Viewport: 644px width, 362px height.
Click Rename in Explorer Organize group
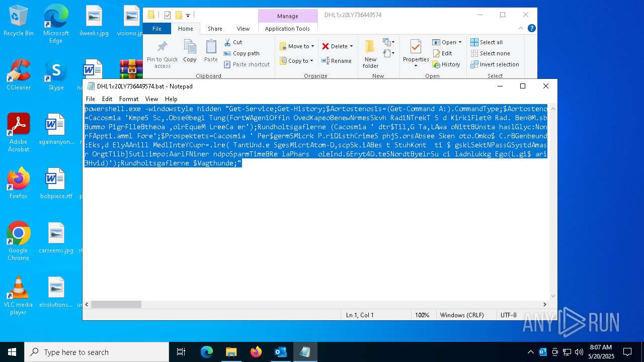[337, 61]
